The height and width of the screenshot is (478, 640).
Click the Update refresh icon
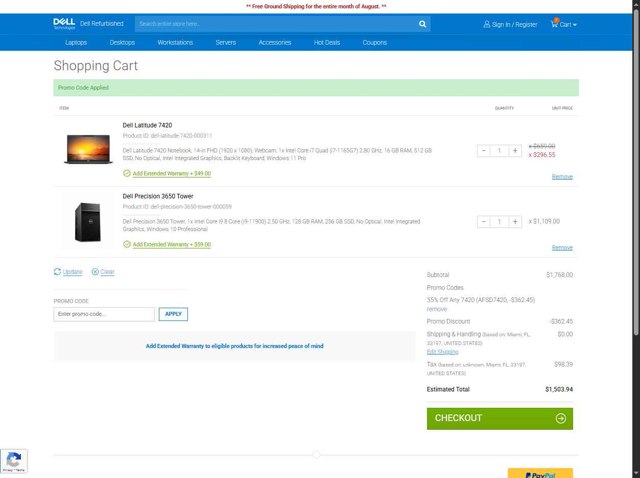57,271
